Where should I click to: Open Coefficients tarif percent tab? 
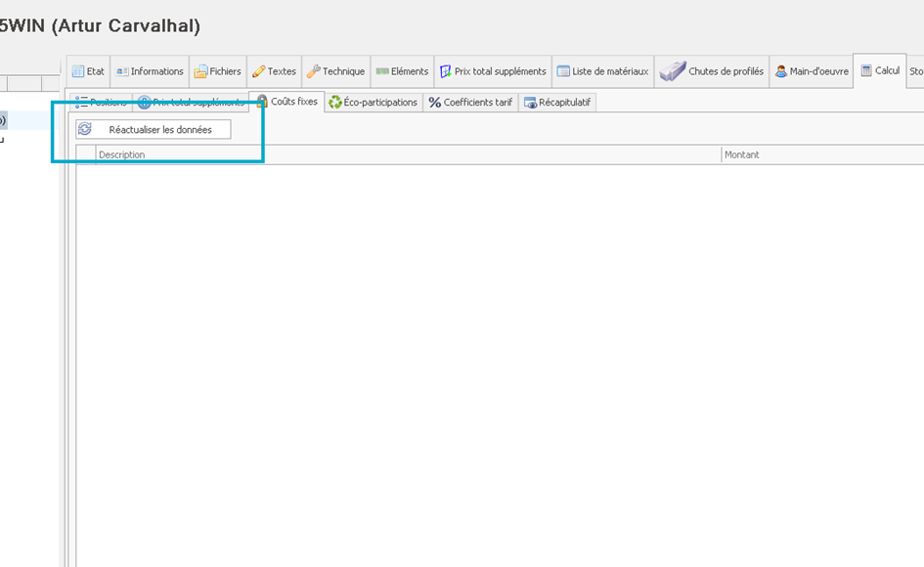coord(470,103)
